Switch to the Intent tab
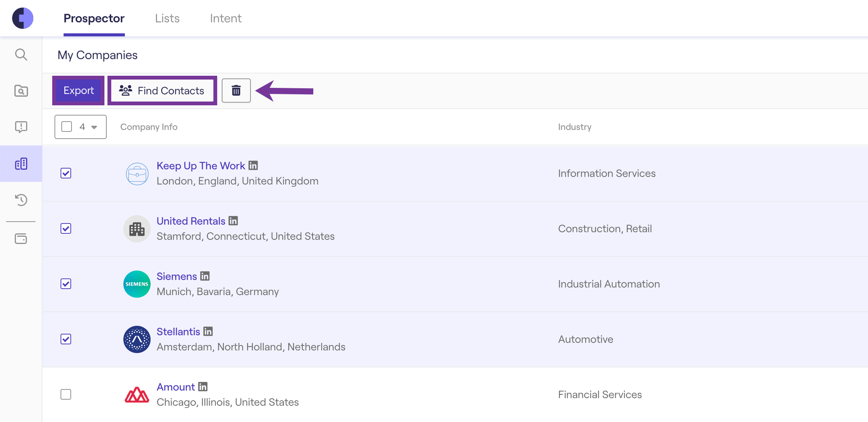The width and height of the screenshot is (868, 422). (226, 18)
